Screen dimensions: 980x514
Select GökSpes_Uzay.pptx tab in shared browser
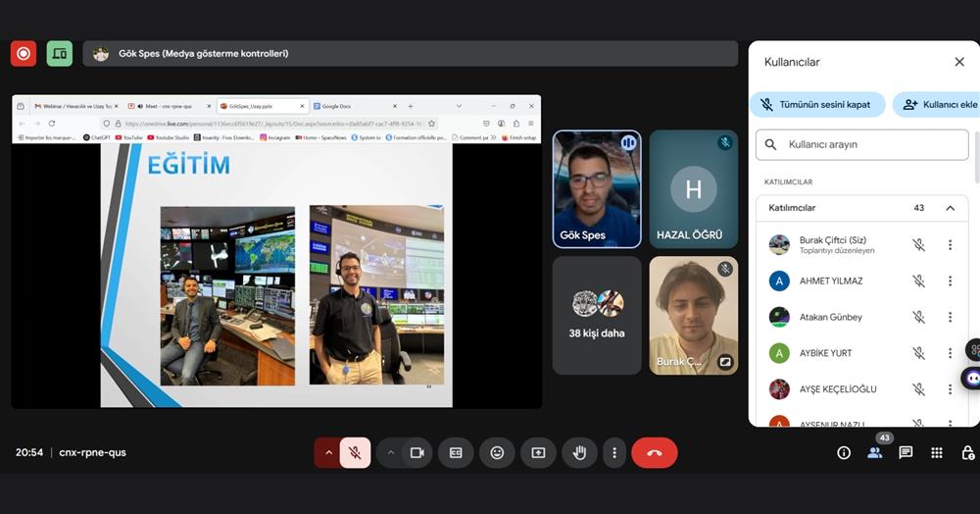(262, 106)
